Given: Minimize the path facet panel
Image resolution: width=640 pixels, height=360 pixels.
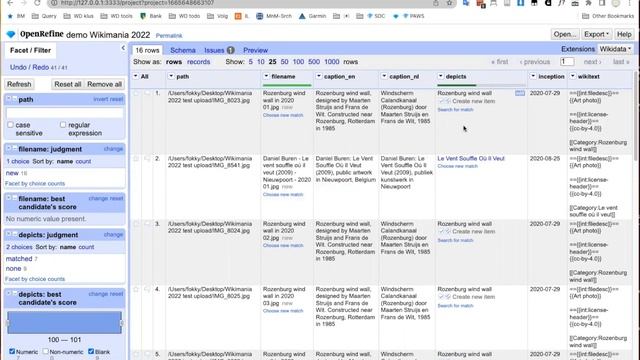Looking at the screenshot, I should click(14, 99).
